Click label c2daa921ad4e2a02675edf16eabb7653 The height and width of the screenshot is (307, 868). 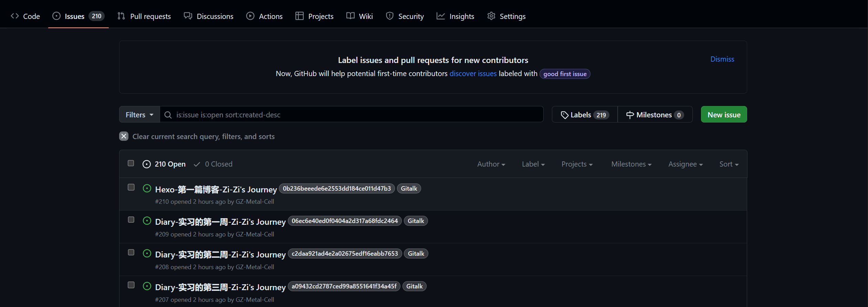point(345,254)
